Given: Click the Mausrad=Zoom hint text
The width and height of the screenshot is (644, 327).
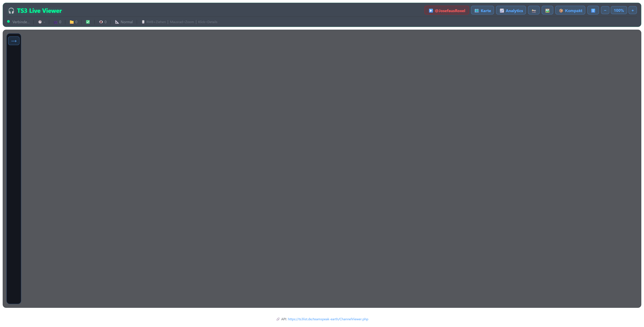Looking at the screenshot, I should [x=182, y=22].
